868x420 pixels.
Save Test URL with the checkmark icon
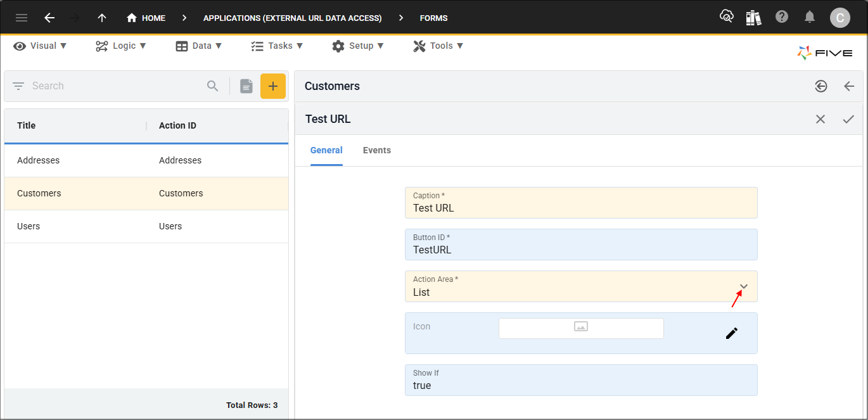[x=848, y=119]
